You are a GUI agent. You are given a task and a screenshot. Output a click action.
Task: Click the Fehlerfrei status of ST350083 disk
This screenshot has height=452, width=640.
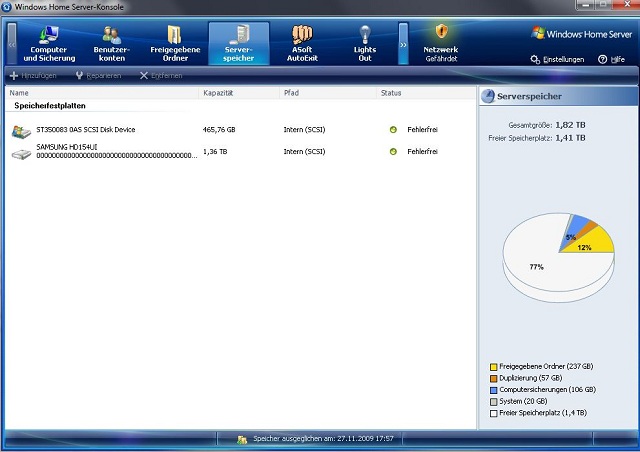[422, 130]
